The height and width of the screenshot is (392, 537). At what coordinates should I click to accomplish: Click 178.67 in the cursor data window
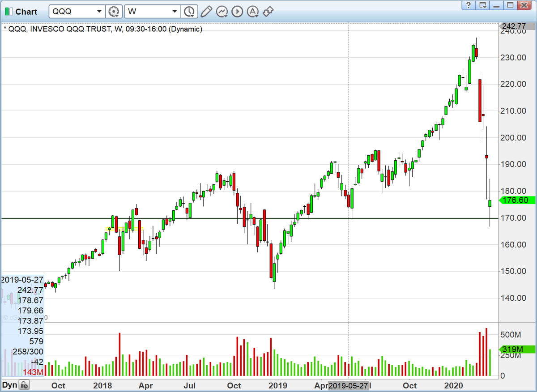pyautogui.click(x=30, y=300)
